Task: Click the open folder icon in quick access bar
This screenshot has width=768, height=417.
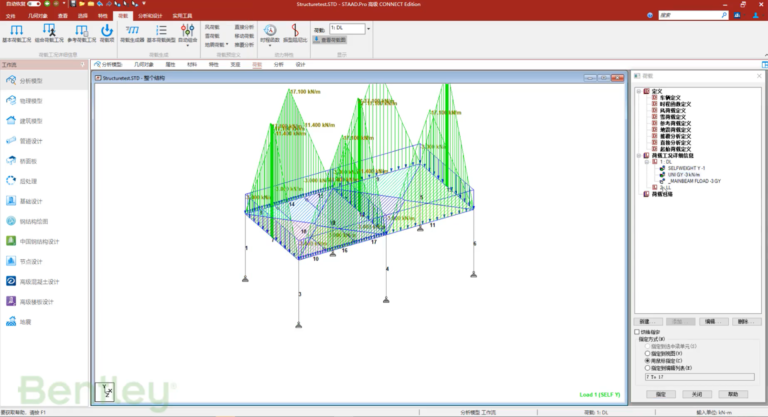Action: pyautogui.click(x=82, y=3)
